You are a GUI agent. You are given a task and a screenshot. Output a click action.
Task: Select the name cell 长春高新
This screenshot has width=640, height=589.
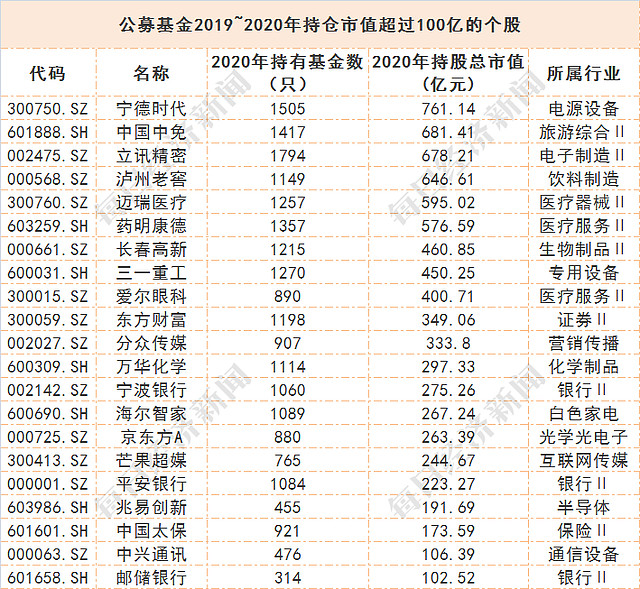(x=151, y=249)
